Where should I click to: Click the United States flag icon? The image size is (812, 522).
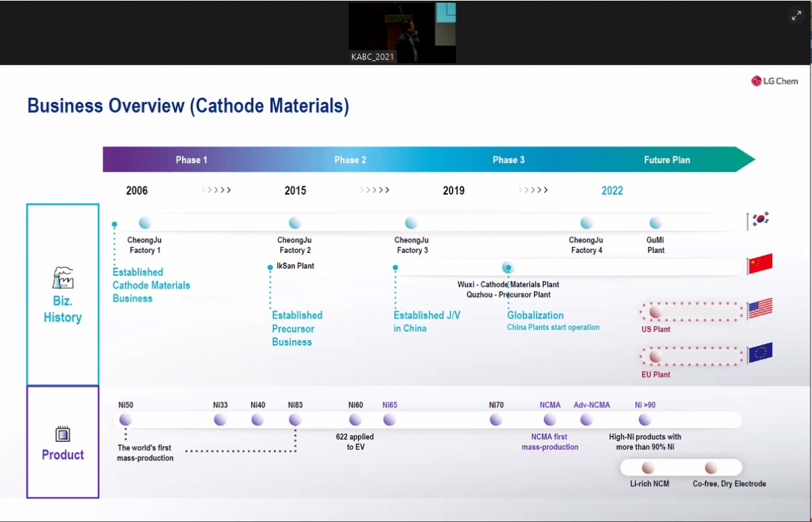(x=760, y=309)
